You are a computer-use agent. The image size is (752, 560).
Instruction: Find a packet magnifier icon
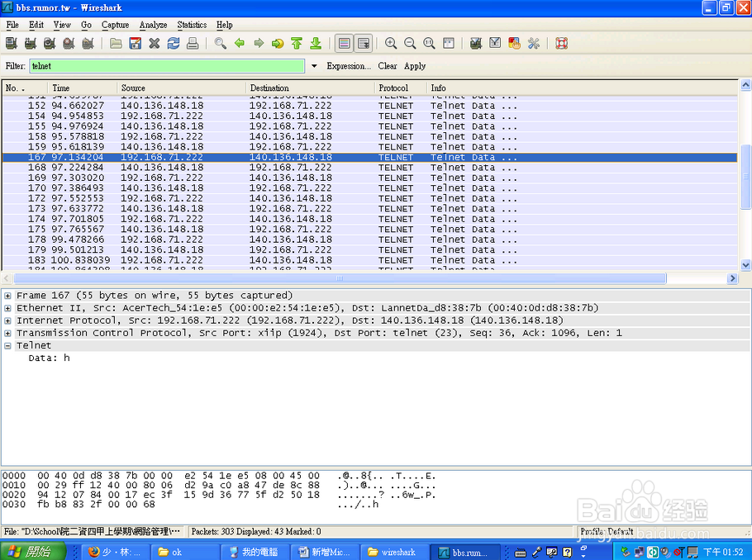[220, 44]
